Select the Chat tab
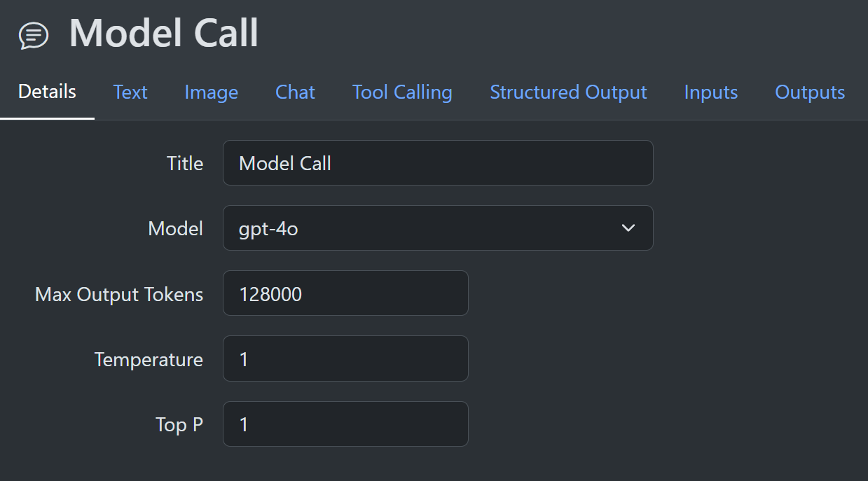 (x=295, y=92)
